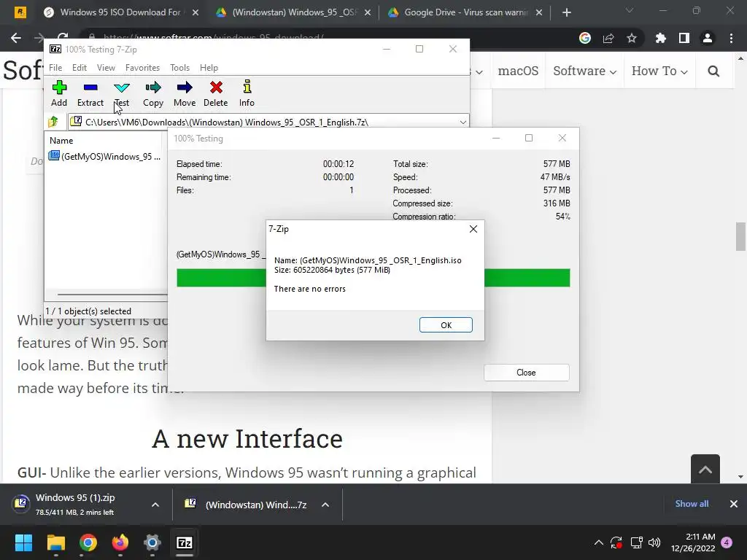Click the share page icon in Chrome

pos(608,38)
